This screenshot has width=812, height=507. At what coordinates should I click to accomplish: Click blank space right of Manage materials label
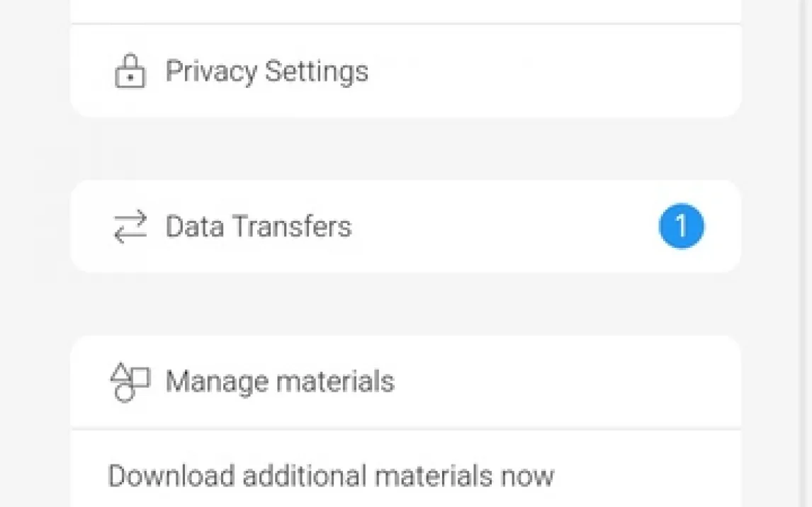[x=567, y=382]
